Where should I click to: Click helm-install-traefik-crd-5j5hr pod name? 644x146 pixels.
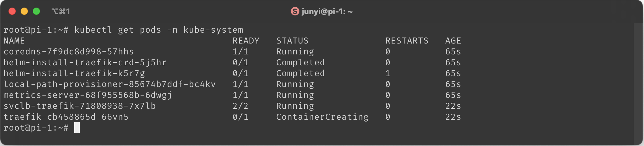85,62
